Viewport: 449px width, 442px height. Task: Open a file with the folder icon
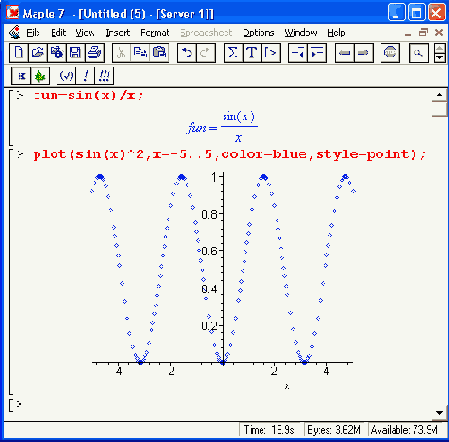[38, 53]
